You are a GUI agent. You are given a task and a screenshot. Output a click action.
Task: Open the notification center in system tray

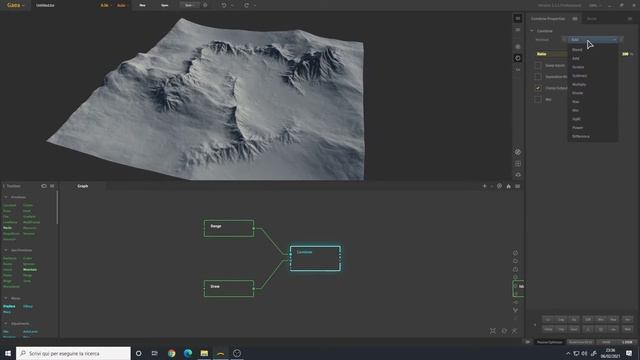(x=629, y=353)
